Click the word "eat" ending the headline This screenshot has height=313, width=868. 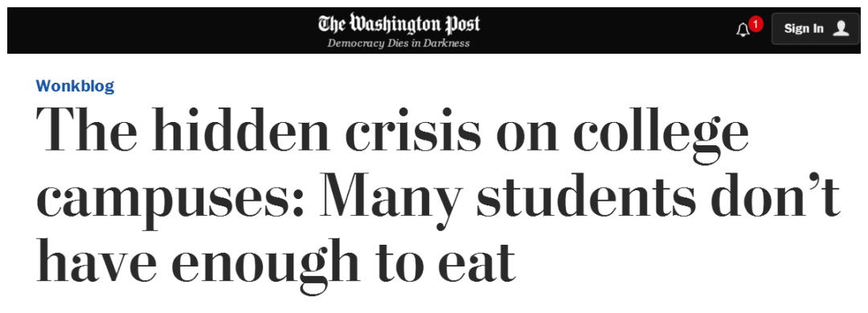tap(476, 260)
